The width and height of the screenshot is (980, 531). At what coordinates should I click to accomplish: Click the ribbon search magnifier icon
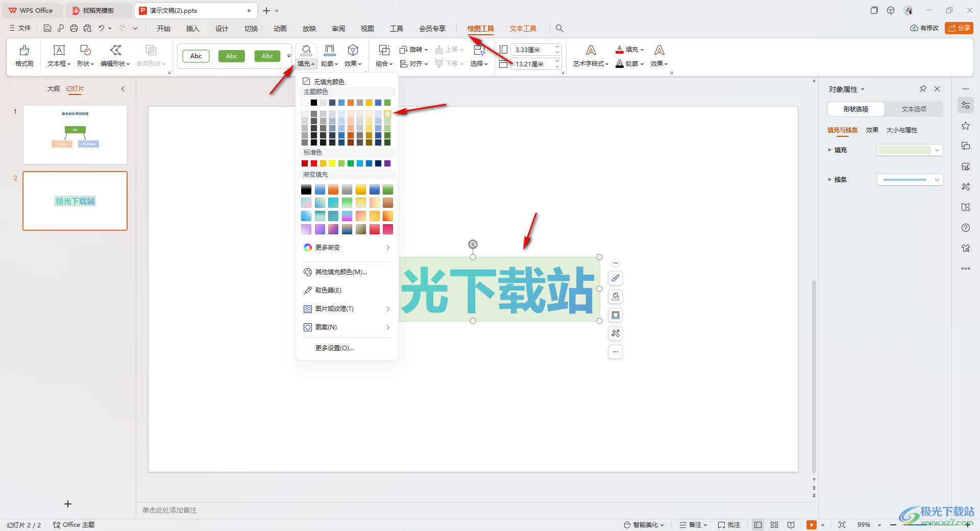(x=559, y=29)
